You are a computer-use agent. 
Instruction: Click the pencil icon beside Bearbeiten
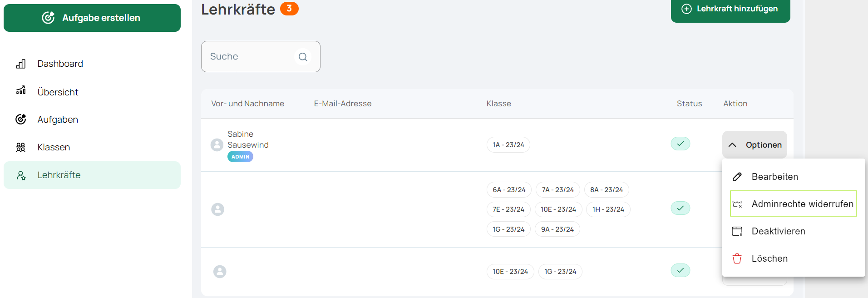(x=737, y=177)
